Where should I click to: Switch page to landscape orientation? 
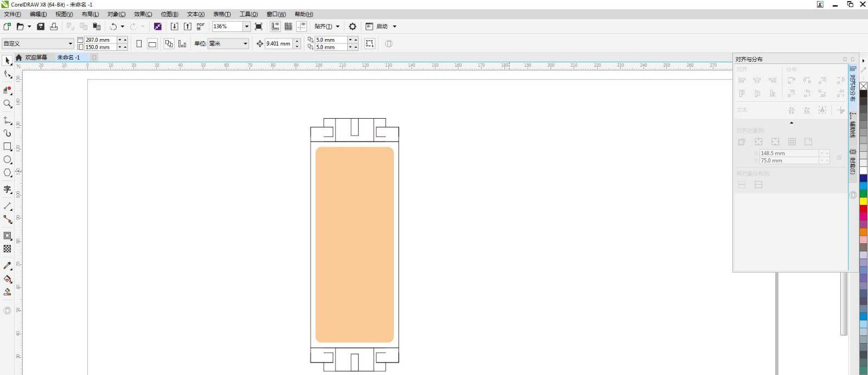click(x=152, y=44)
